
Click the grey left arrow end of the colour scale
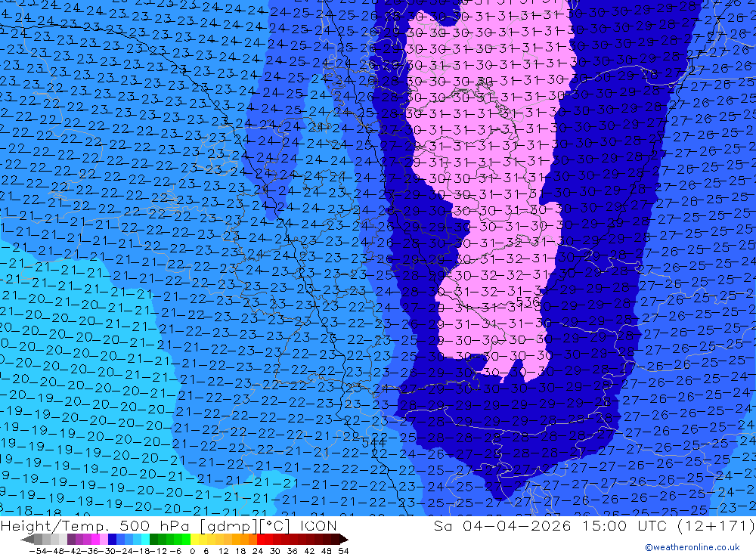pyautogui.click(x=27, y=539)
